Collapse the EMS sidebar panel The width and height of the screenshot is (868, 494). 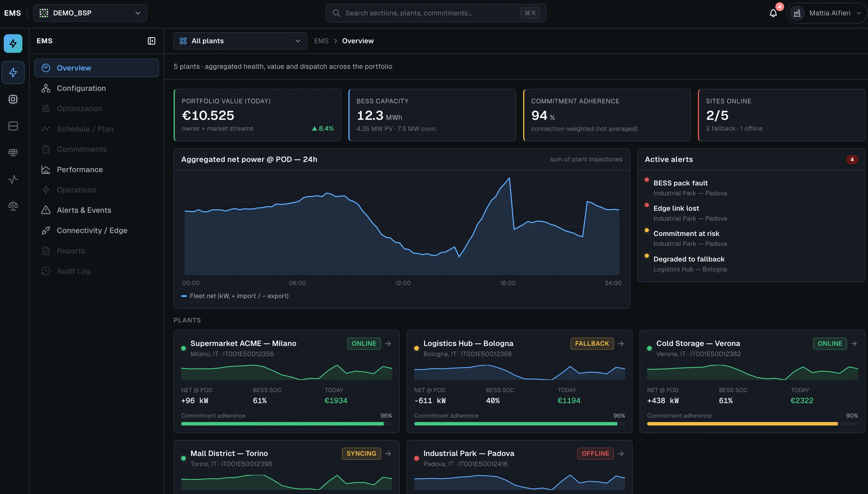coord(151,41)
